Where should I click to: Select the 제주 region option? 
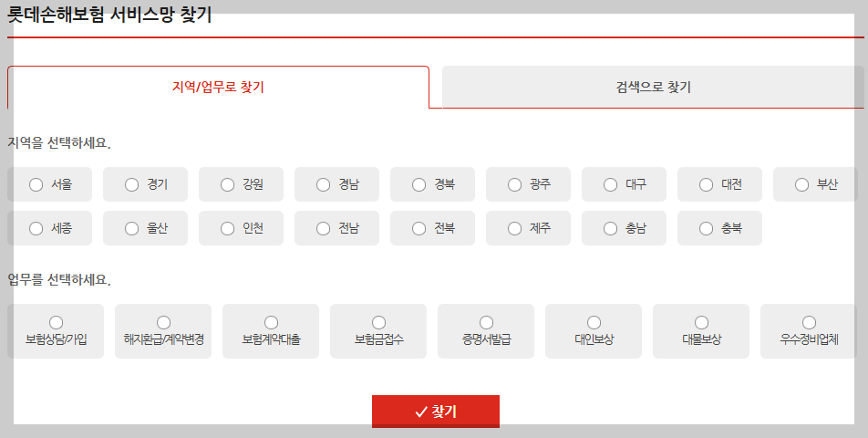coord(515,228)
